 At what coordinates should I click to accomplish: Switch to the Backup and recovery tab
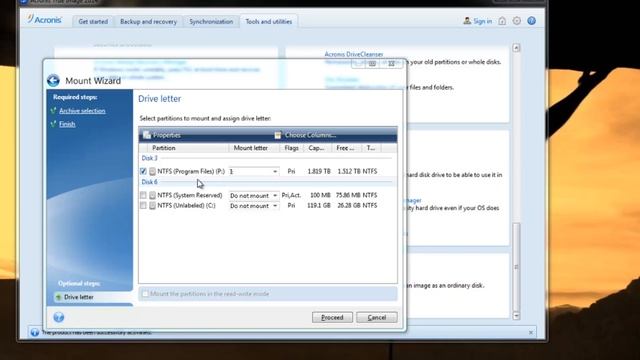[149, 22]
